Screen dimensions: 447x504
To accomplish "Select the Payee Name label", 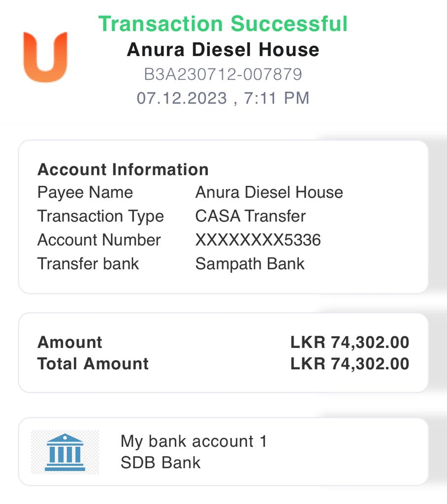I will [x=85, y=192].
